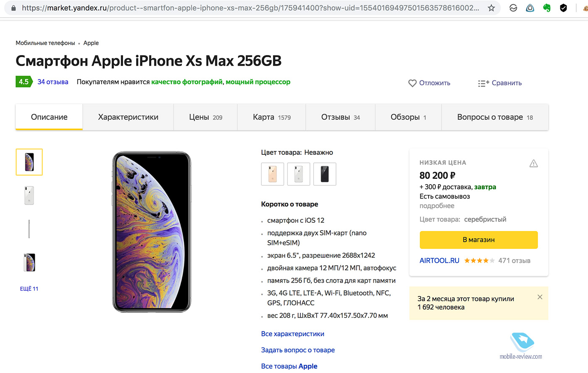The width and height of the screenshot is (588, 373).
Task: Select the white iPhone back thumbnail
Action: pos(29,196)
